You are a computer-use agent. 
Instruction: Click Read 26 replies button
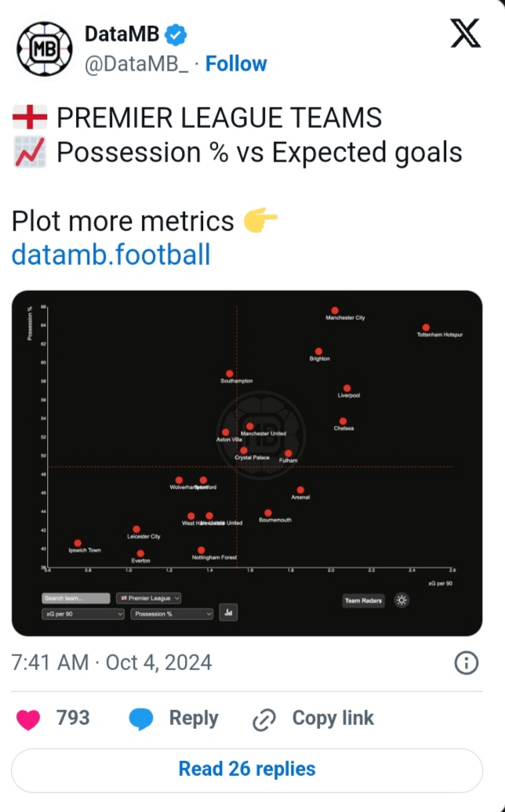[247, 769]
